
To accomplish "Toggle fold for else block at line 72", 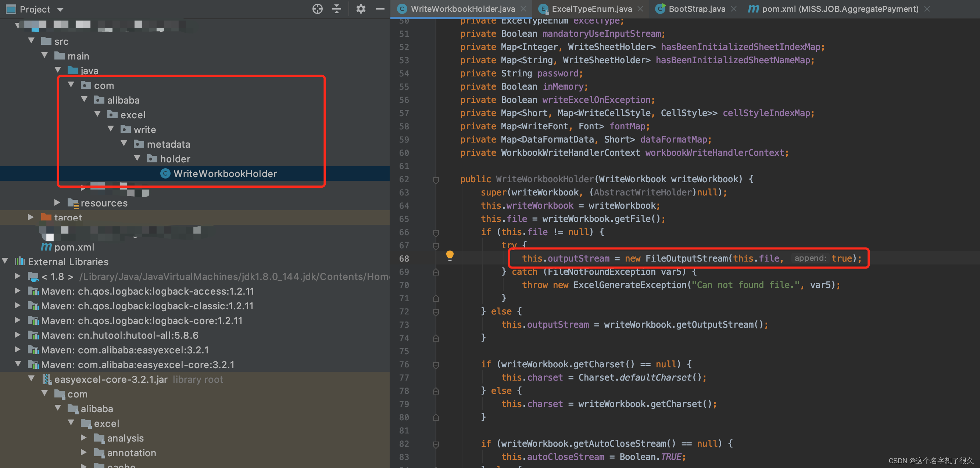I will point(436,312).
